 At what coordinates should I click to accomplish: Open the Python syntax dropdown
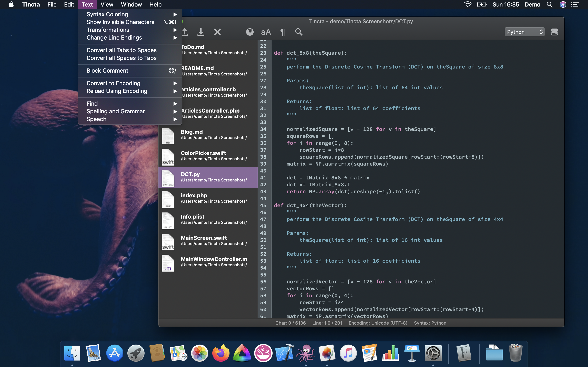(x=524, y=32)
